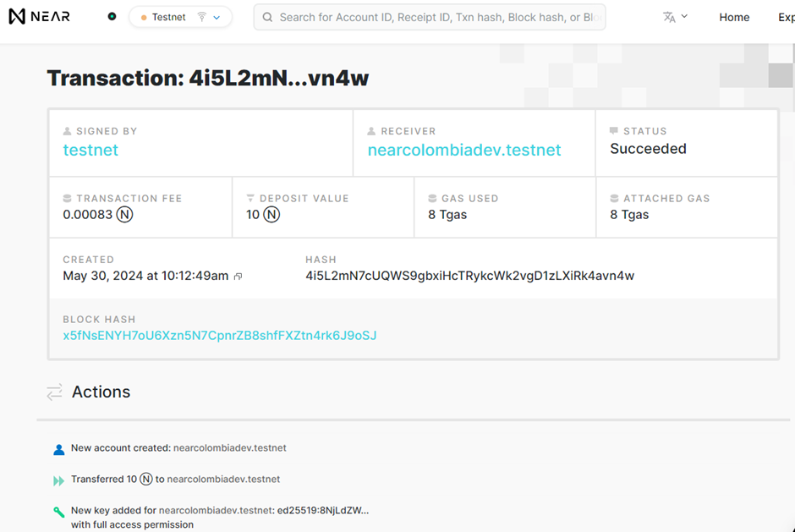Viewport: 795px width, 532px height.
Task: Open nearcolombiadev.testnet in account created action
Action: tap(230, 448)
